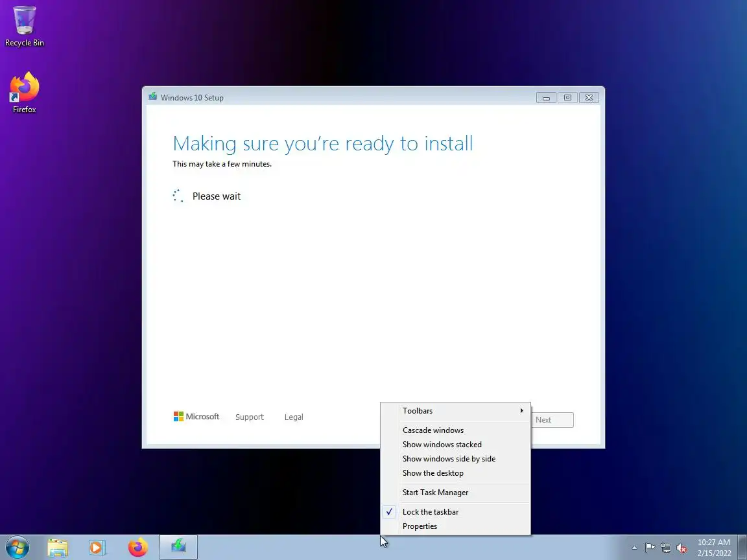The image size is (747, 560).
Task: Minimize the Windows 10 Setup window
Action: (546, 98)
